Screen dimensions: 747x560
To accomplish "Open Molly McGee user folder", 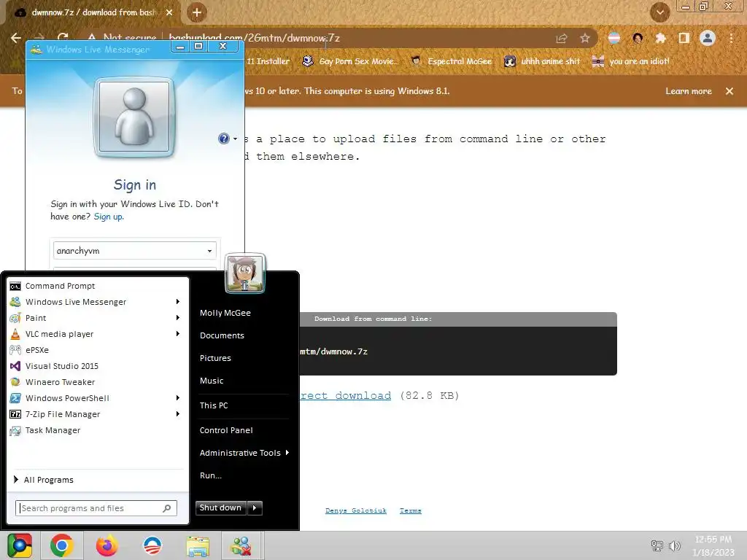I will pyautogui.click(x=225, y=313).
